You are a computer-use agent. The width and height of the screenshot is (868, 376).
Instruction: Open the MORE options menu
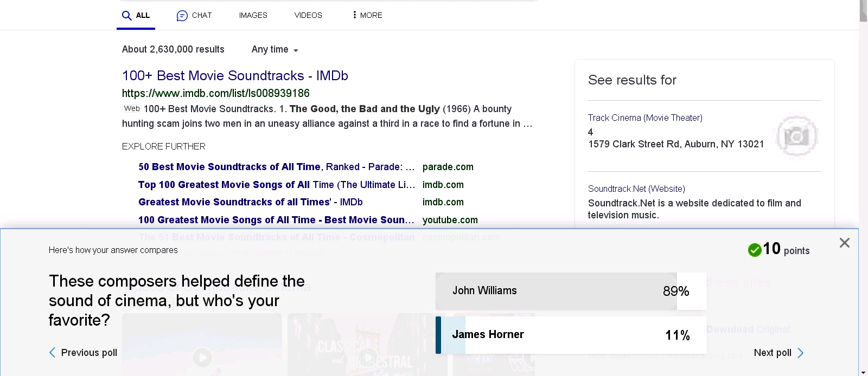coord(367,15)
